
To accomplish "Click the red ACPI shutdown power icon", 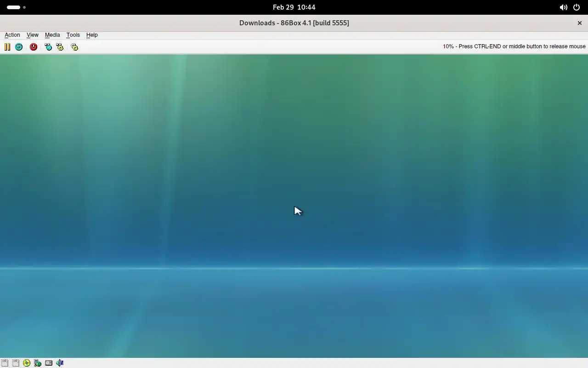I will point(34,47).
